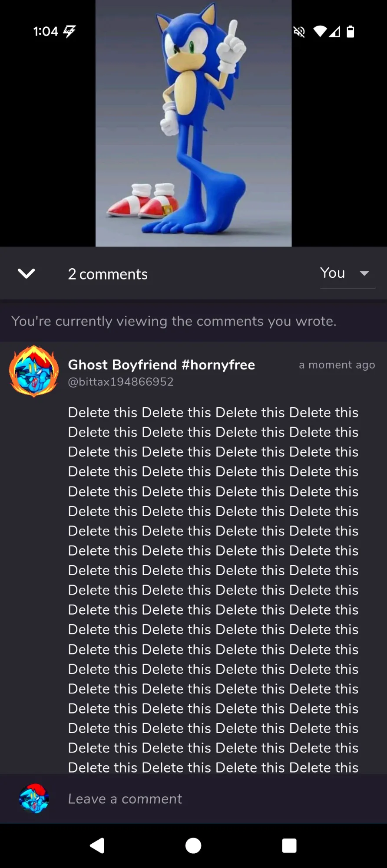This screenshot has height=868, width=387.
Task: Open the Ghost Boyfriend #hornyfree profile name
Action: [x=161, y=365]
